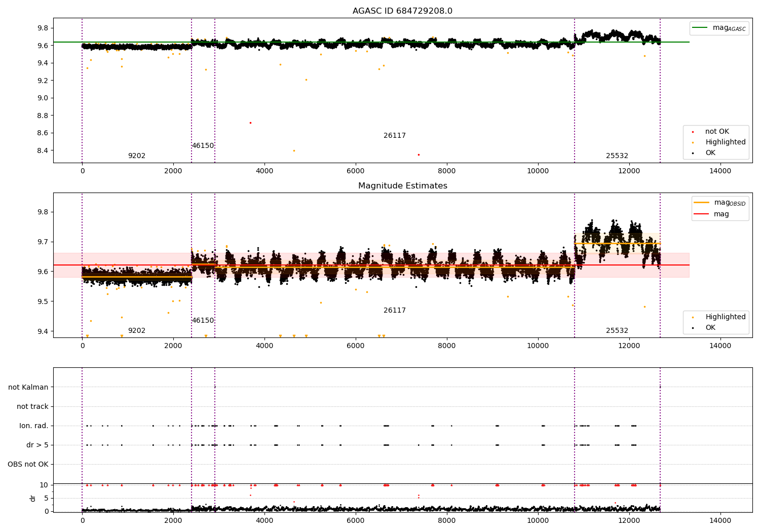Click OBSID label 25532 in Magnitude Estimates plot
Viewport: 760px width, 532px height.
click(617, 331)
